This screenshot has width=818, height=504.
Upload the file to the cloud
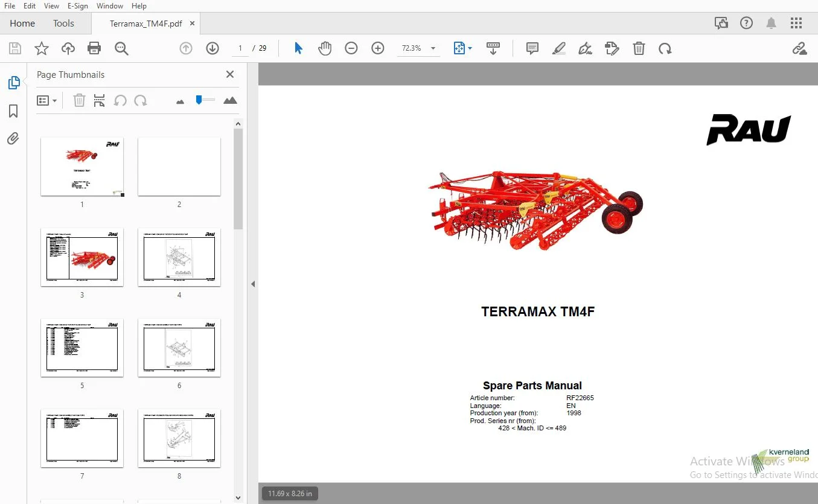point(68,48)
